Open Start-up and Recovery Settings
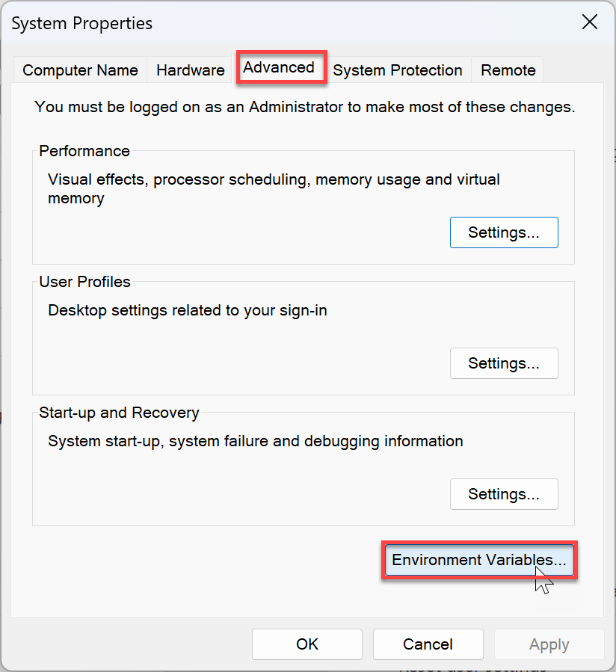The image size is (616, 672). (503, 494)
